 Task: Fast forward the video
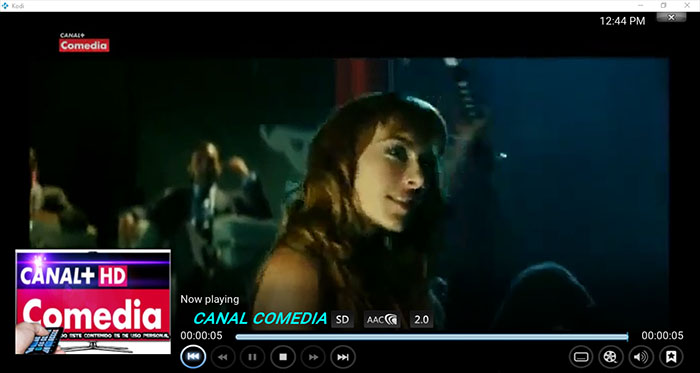point(313,357)
